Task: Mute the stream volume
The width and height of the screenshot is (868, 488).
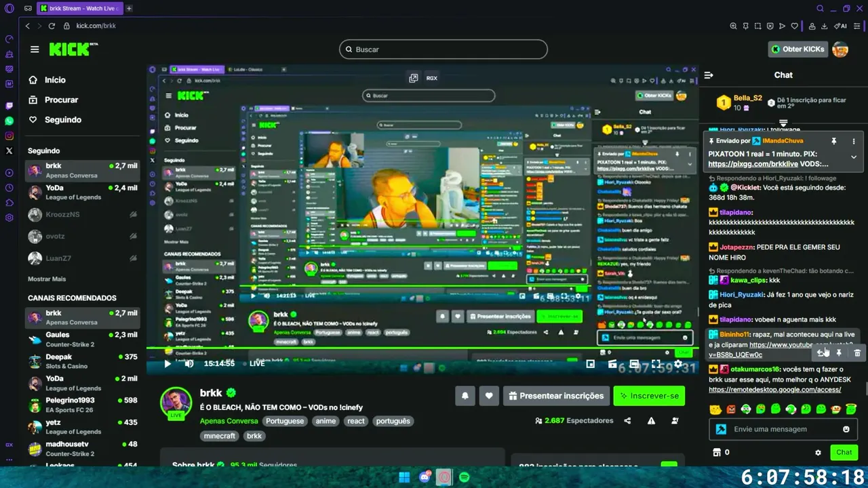Action: click(x=189, y=364)
